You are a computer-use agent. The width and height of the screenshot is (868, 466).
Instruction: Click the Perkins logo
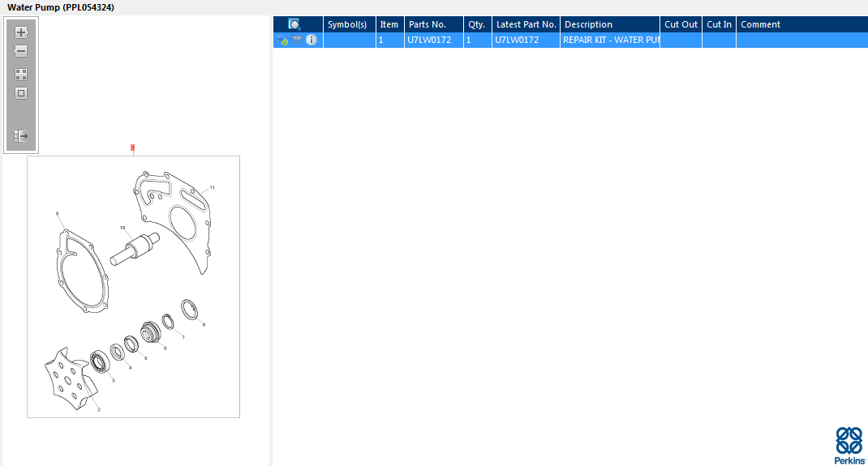click(850, 445)
